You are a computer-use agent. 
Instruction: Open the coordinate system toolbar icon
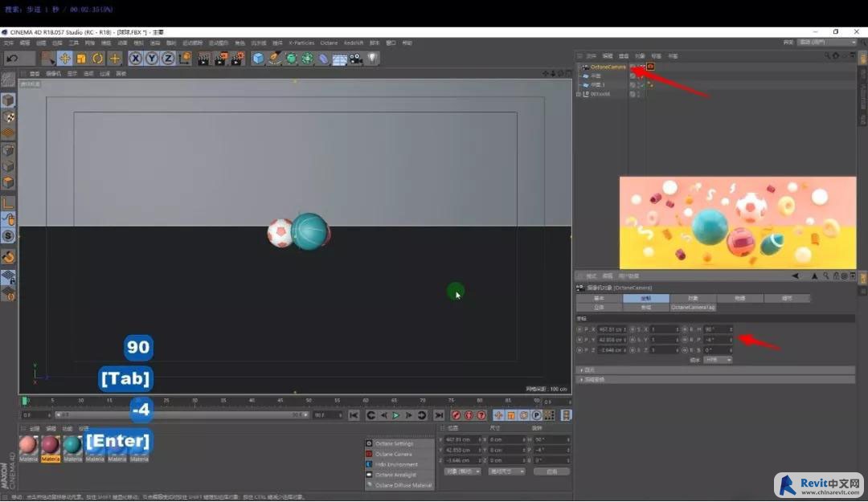pos(185,58)
